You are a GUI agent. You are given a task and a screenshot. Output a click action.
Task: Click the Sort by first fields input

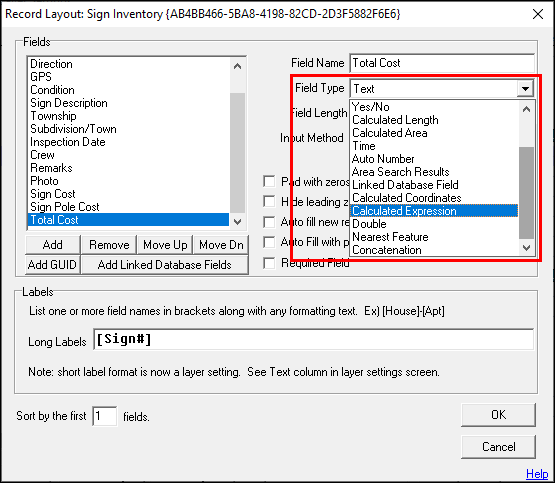(x=105, y=416)
